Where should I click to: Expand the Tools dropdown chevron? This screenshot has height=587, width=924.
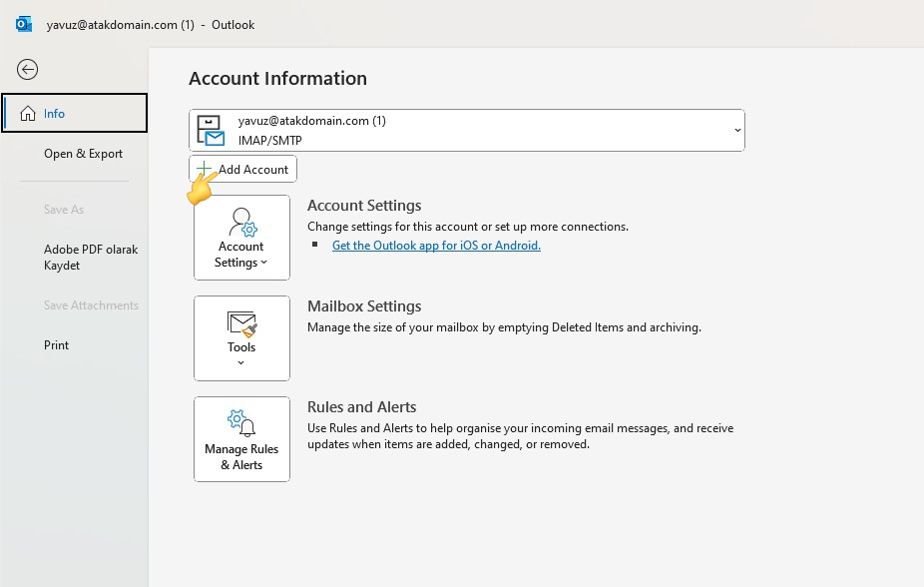coord(241,362)
